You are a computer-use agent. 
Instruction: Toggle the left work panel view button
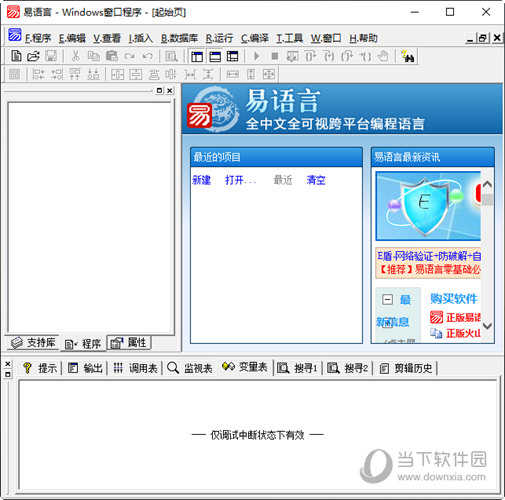197,56
